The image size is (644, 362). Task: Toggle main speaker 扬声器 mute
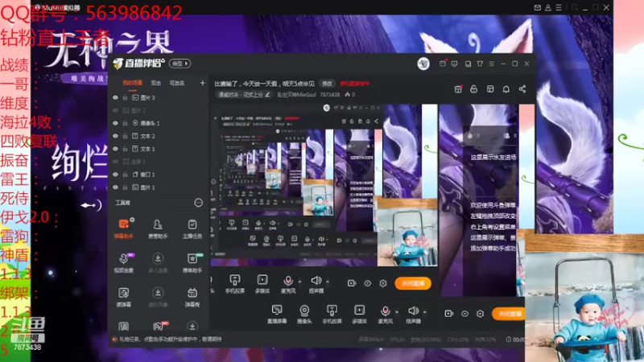click(413, 311)
